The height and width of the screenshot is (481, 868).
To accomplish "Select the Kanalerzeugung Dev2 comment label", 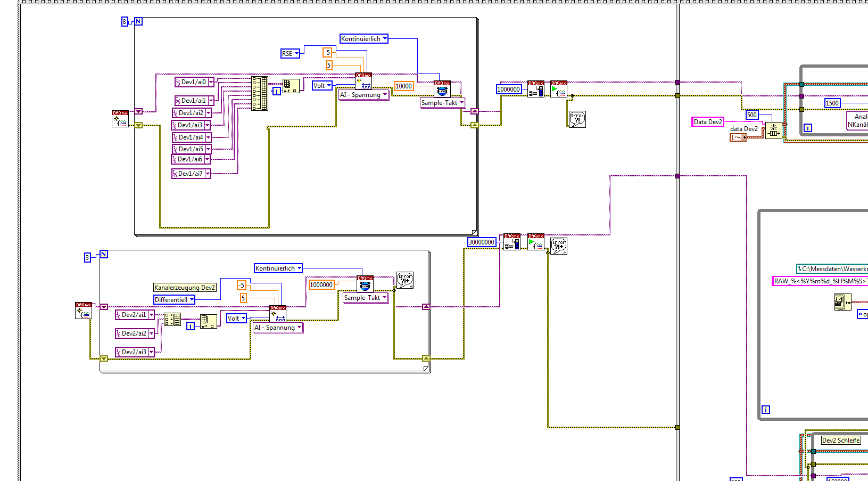I will tap(185, 288).
